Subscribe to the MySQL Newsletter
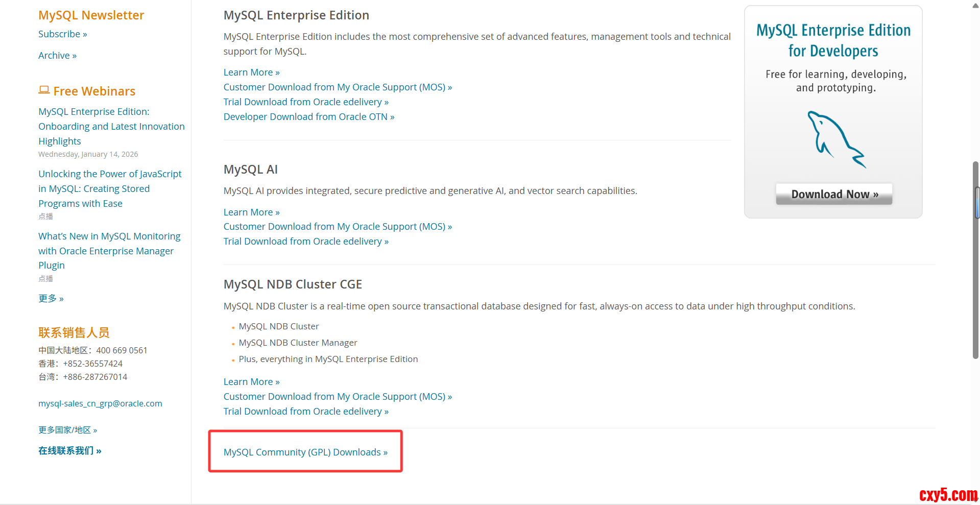This screenshot has width=980, height=505. (x=62, y=34)
